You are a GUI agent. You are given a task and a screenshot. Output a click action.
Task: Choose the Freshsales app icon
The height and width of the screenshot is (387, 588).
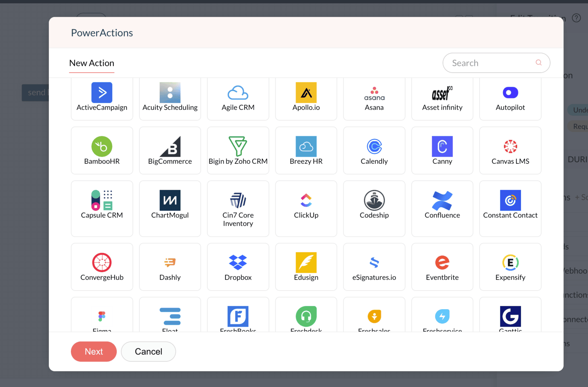[x=374, y=316]
